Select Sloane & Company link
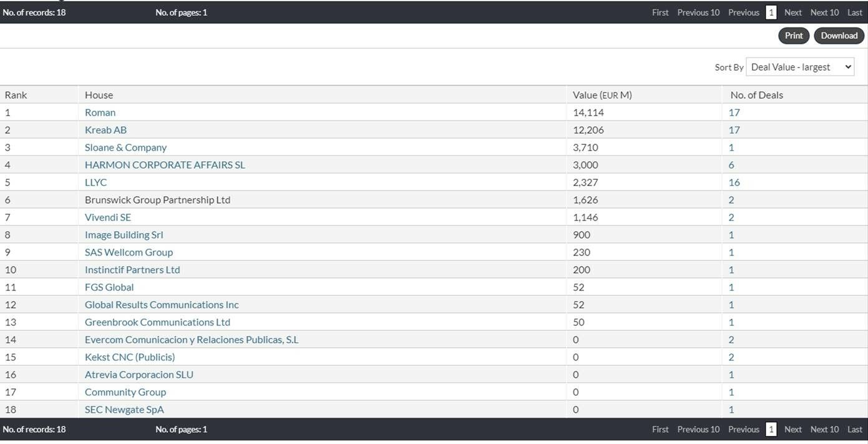This screenshot has height=444, width=868. point(125,147)
